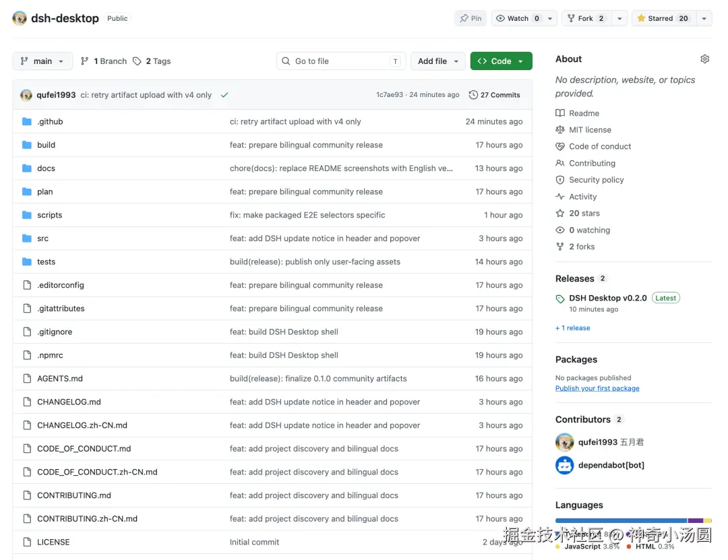Toggle the Starred button to unstar
The width and height of the screenshot is (728, 560).
(x=663, y=18)
